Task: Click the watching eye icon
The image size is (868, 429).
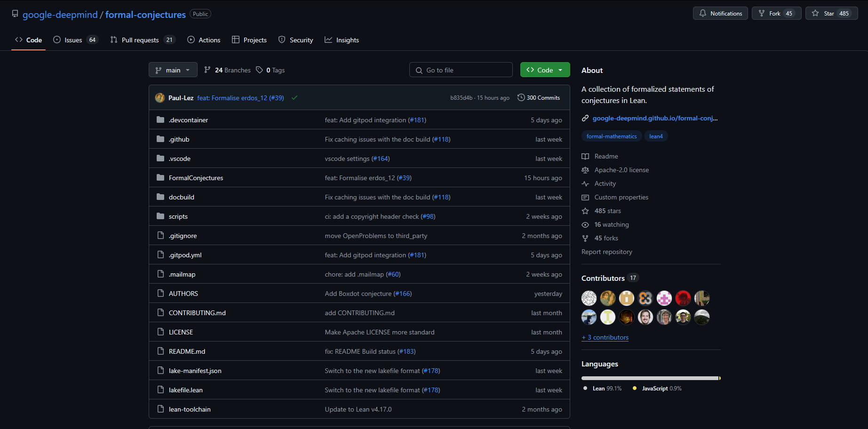Action: (585, 224)
